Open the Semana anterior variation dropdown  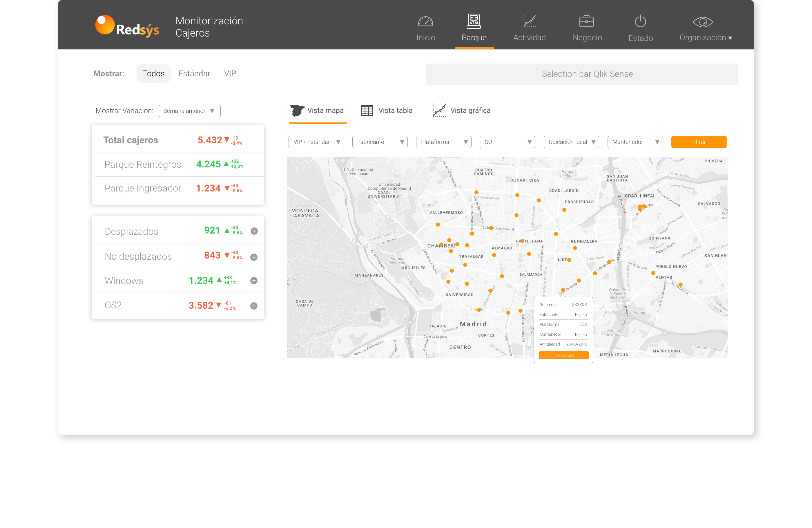click(189, 111)
